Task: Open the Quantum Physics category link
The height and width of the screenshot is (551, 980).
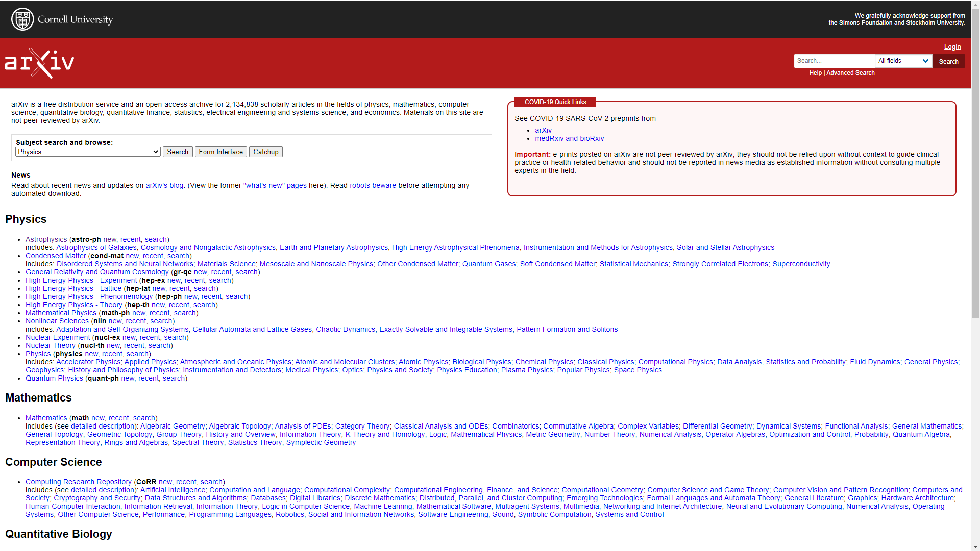Action: point(54,378)
